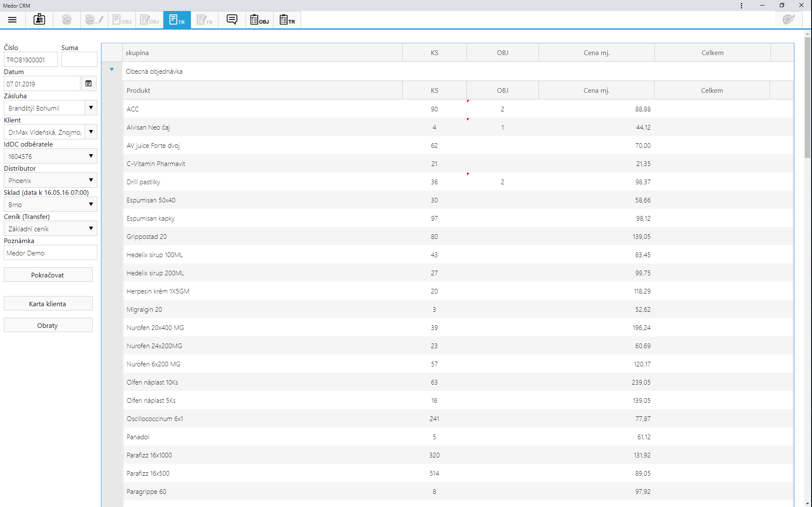Click the Pokračovat button
Image resolution: width=812 pixels, height=507 pixels.
click(x=48, y=274)
